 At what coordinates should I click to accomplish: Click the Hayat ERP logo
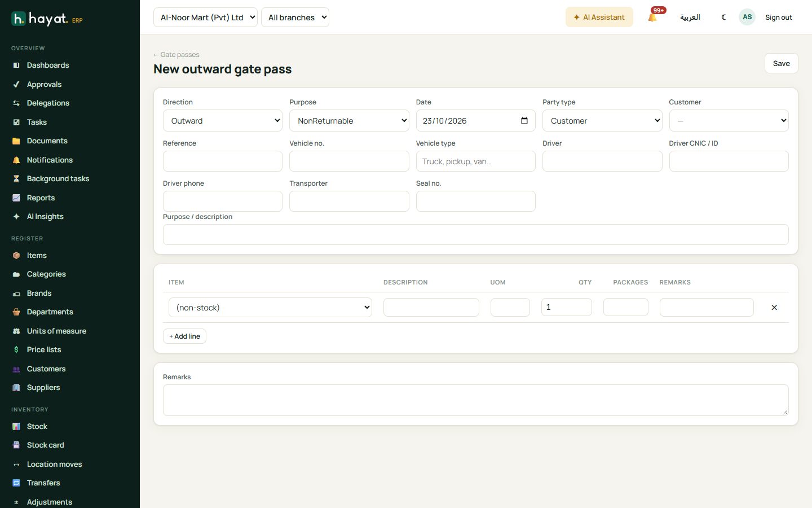point(47,19)
